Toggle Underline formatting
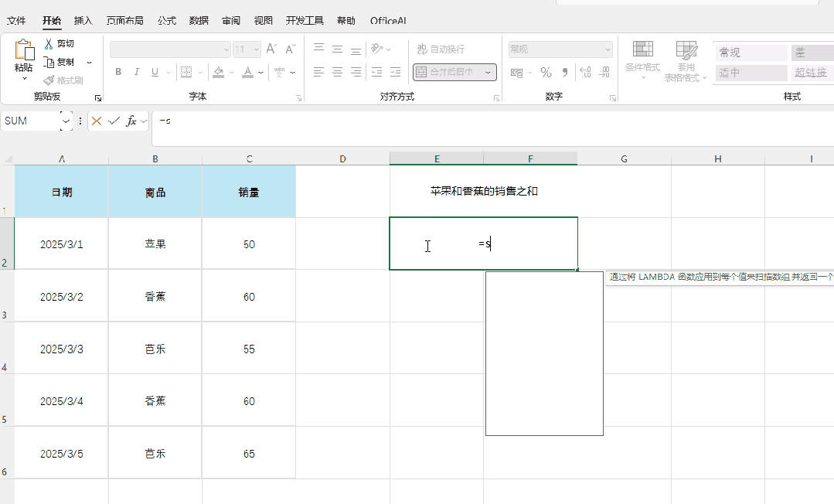This screenshot has height=504, width=834. pyautogui.click(x=155, y=72)
